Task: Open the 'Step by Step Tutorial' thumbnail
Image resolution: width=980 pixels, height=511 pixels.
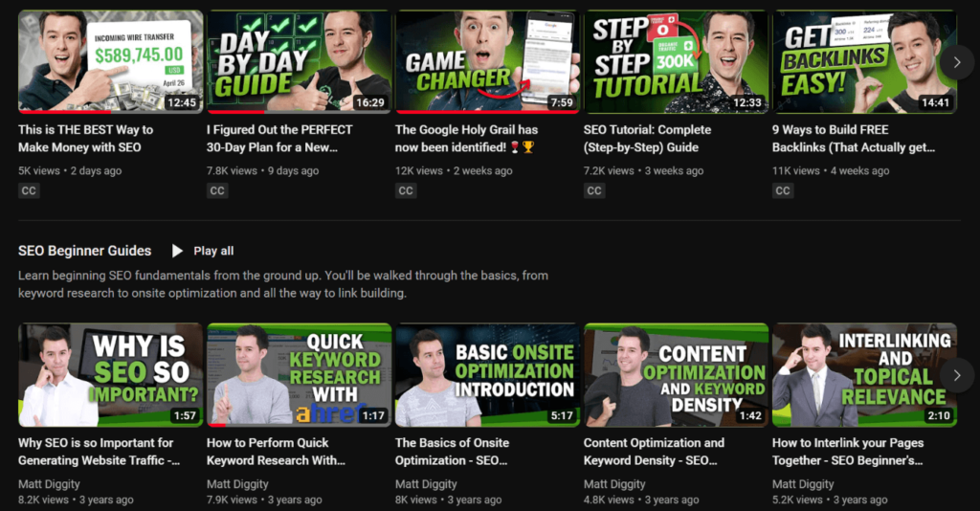Action: point(677,61)
